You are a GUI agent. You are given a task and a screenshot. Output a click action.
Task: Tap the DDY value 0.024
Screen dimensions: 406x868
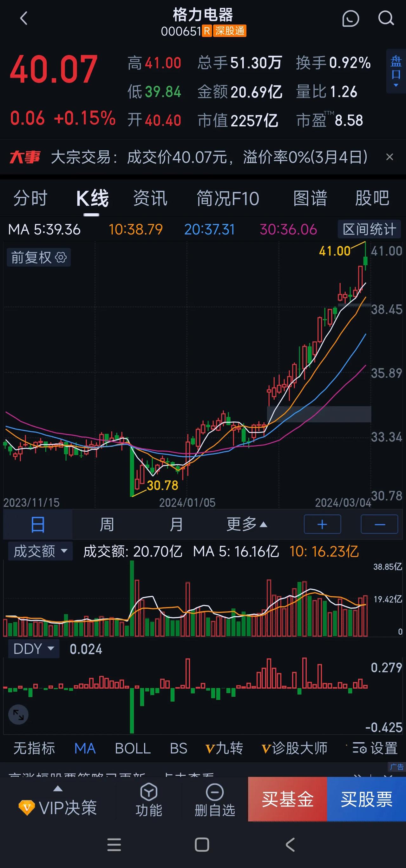(86, 649)
